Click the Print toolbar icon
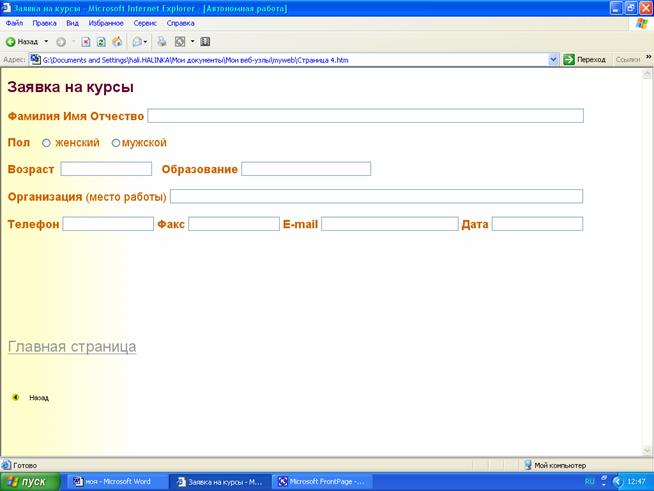The image size is (654, 491). 163,42
